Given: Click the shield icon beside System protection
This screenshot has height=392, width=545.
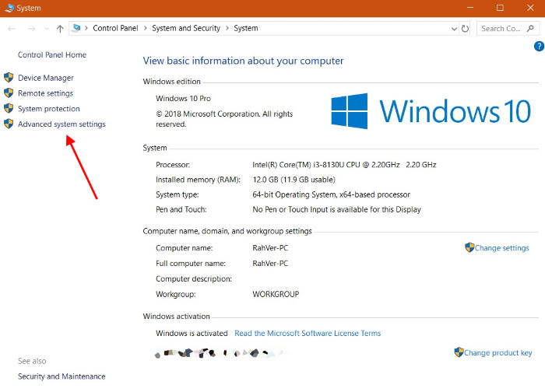Looking at the screenshot, I should pos(9,108).
